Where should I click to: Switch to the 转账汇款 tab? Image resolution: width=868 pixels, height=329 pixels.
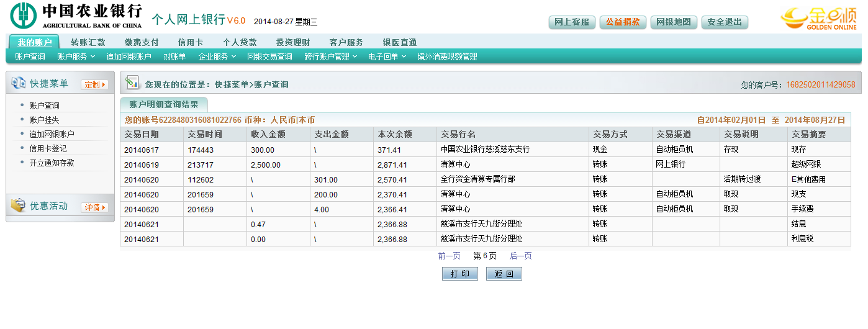[88, 42]
